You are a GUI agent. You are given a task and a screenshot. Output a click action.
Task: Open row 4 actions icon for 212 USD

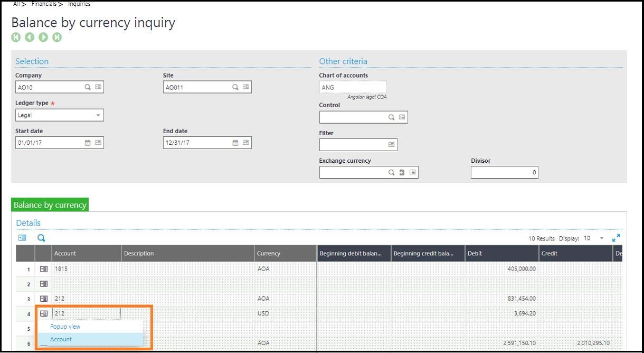pos(44,313)
